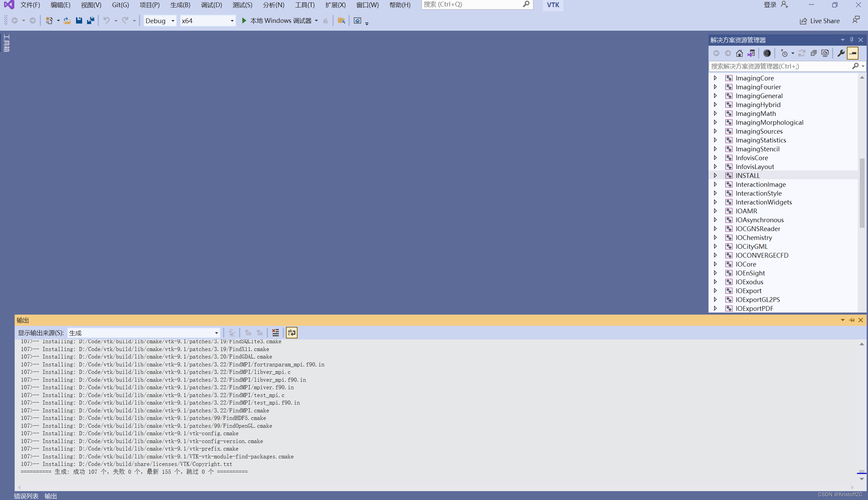Image resolution: width=868 pixels, height=500 pixels.
Task: Collapse all items in Solution Explorer
Action: coord(813,53)
